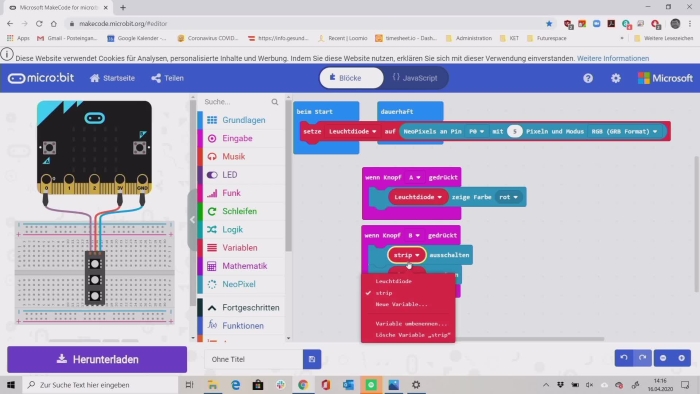Select Variable umbenennen... menu entry
Screen dimensions: 700x394
coord(411,323)
